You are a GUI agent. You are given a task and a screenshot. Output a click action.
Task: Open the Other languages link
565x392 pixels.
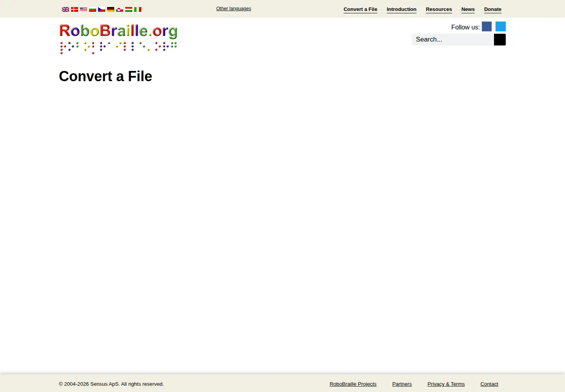[x=233, y=9]
